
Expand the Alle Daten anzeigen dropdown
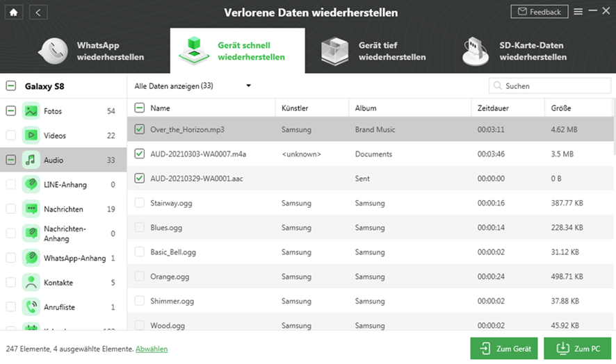pyautogui.click(x=248, y=86)
